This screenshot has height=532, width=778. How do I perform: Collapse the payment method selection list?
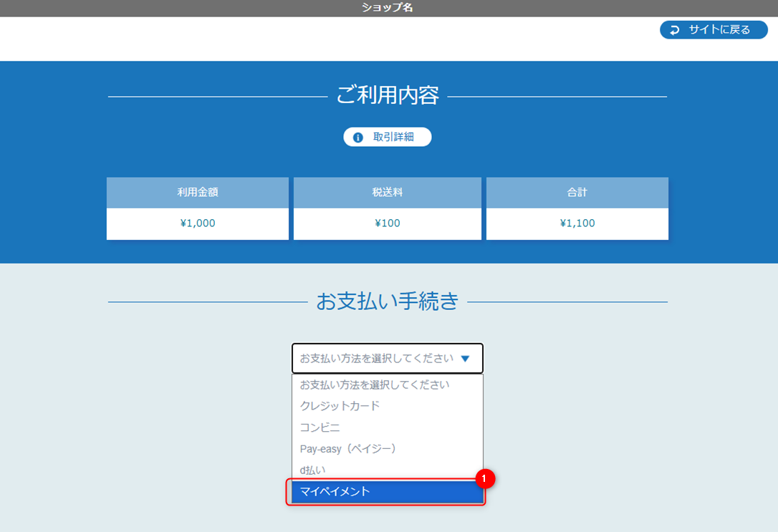coord(387,358)
